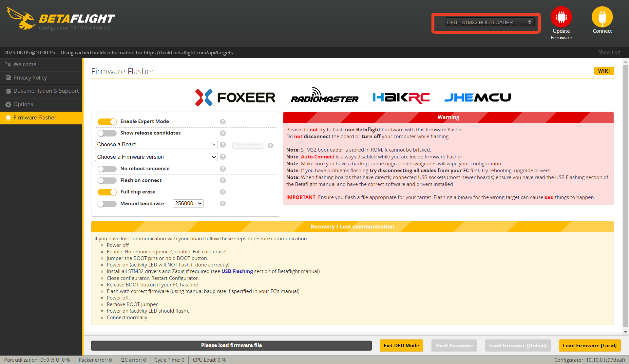Click the Update Firmware chip icon
The width and height of the screenshot is (629, 364).
tap(561, 17)
